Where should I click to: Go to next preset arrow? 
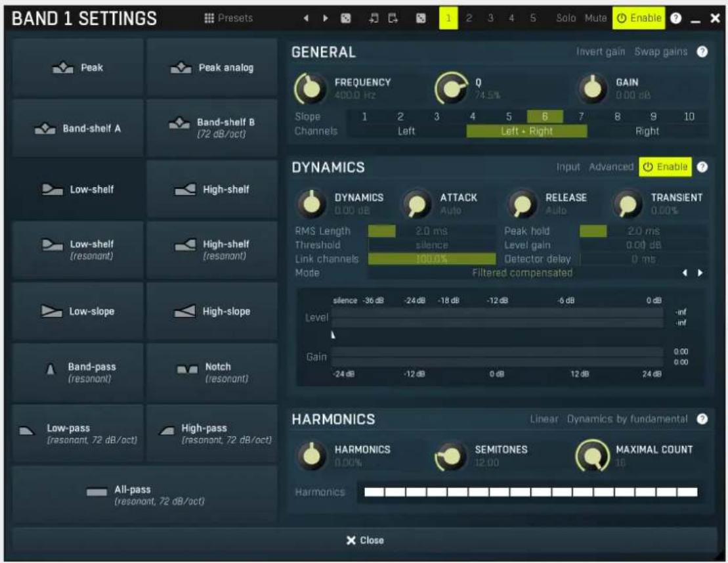coord(325,18)
